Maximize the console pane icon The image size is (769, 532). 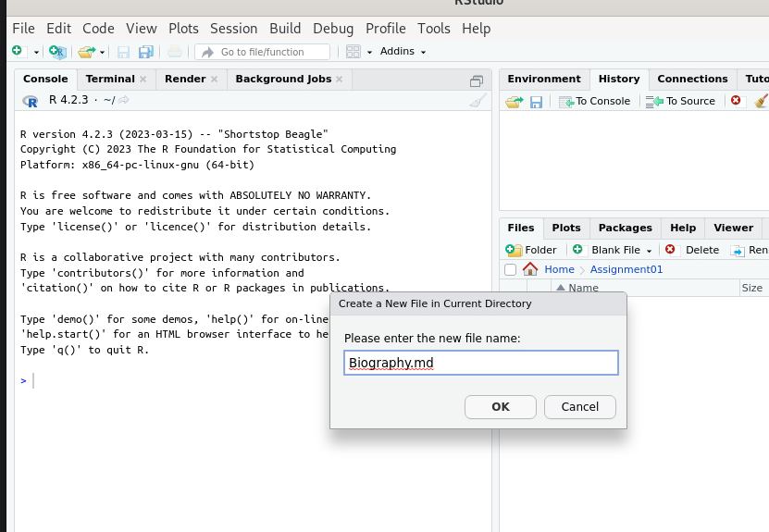click(477, 80)
